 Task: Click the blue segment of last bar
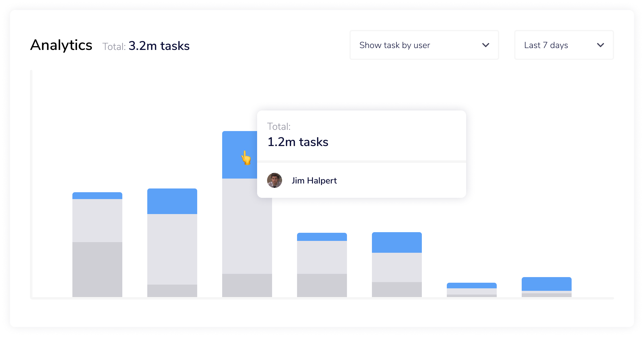coord(547,284)
